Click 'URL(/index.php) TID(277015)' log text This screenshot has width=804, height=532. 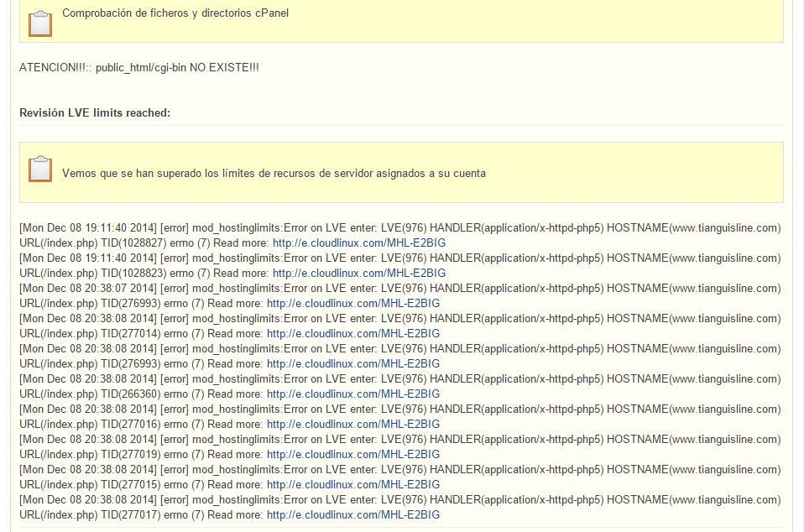(x=90, y=485)
